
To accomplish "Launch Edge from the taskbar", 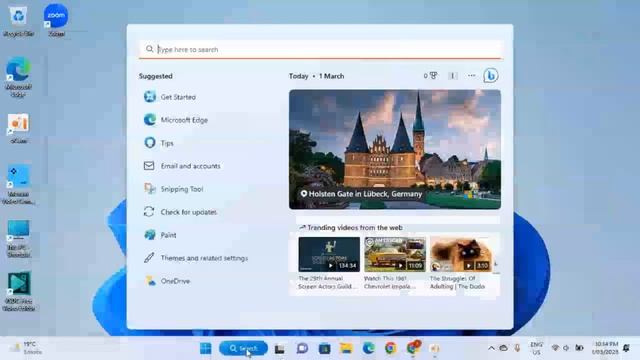I will pos(369,348).
